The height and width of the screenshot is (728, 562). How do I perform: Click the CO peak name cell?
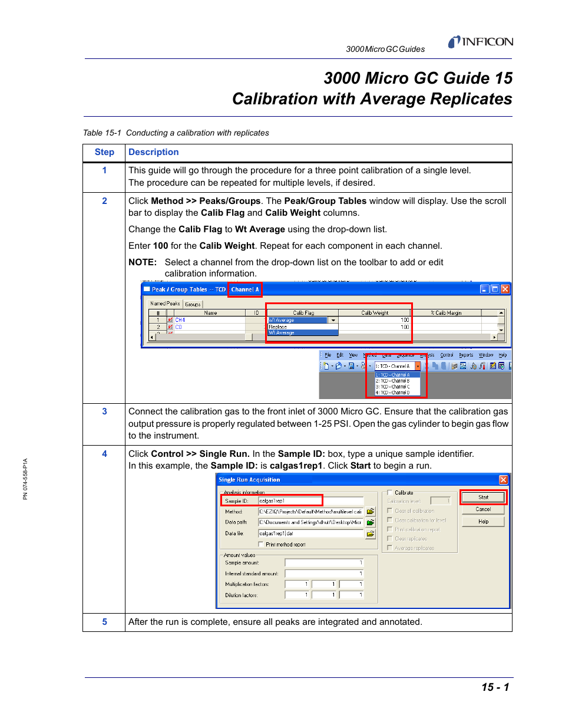point(209,327)
